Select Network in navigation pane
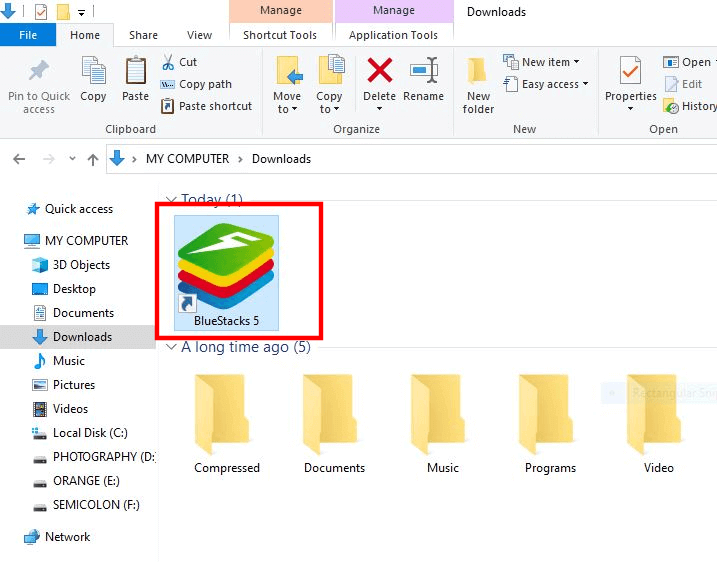Viewport: 717px width, 562px height. [58, 537]
